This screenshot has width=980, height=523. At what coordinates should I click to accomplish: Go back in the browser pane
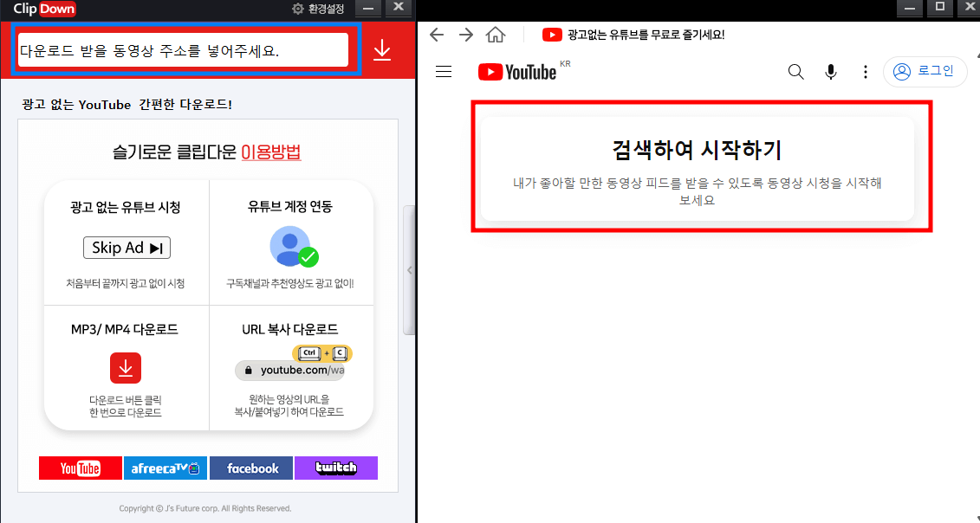(437, 35)
